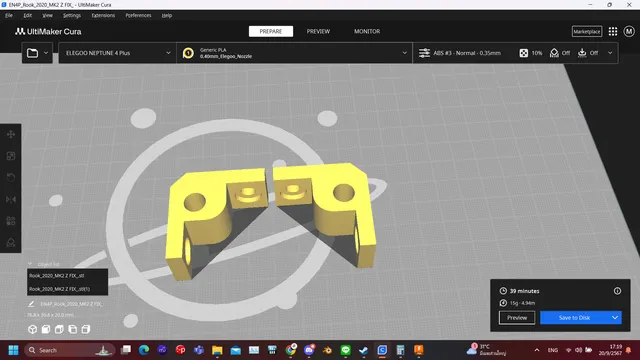640x360 pixels.
Task: Select the Move tool in left toolbar
Action: pyautogui.click(x=11, y=134)
